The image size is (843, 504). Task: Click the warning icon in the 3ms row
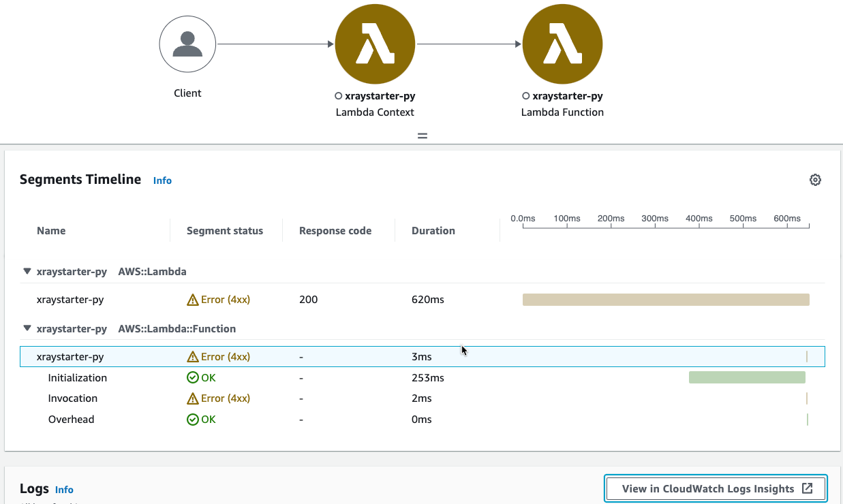tap(192, 356)
